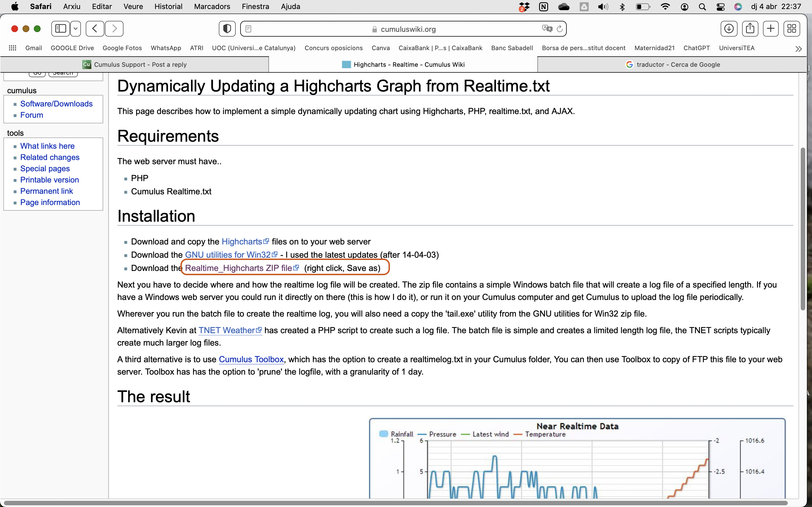Click the Rainfall legend color swatch

[383, 434]
